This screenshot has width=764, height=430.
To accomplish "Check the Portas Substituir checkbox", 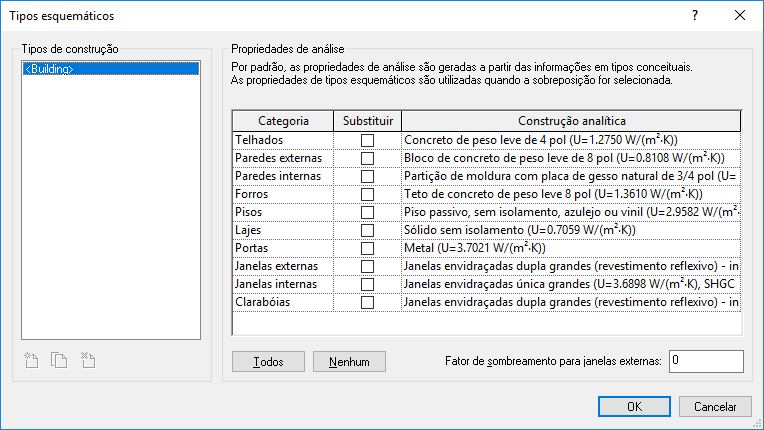I will pyautogui.click(x=367, y=248).
